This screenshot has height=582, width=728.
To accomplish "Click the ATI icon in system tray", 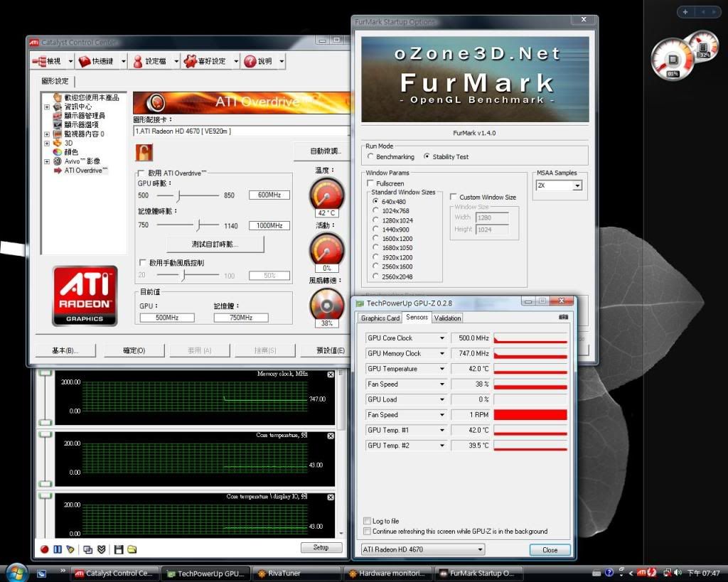I will [x=641, y=573].
